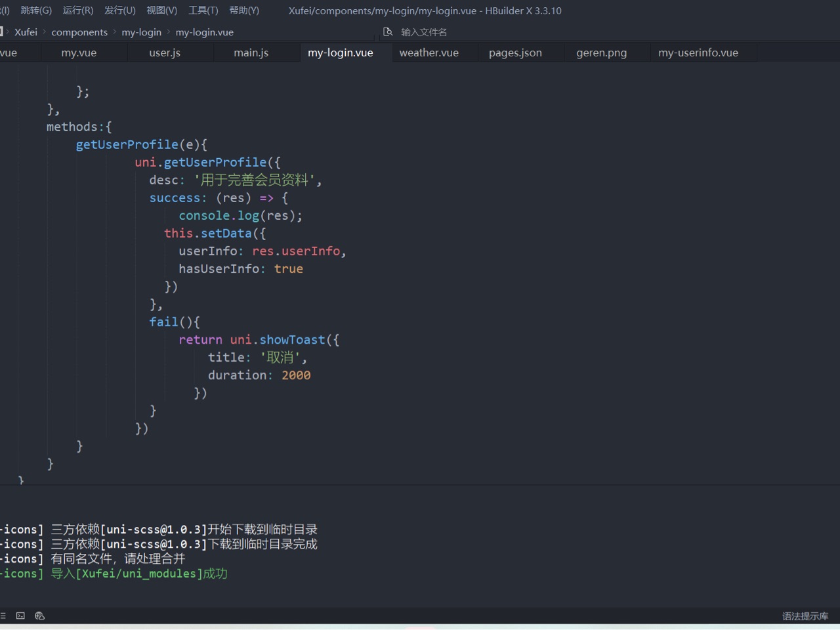Click the uni.getUserProfile({ call
Screen dimensions: 840x630
(x=207, y=162)
